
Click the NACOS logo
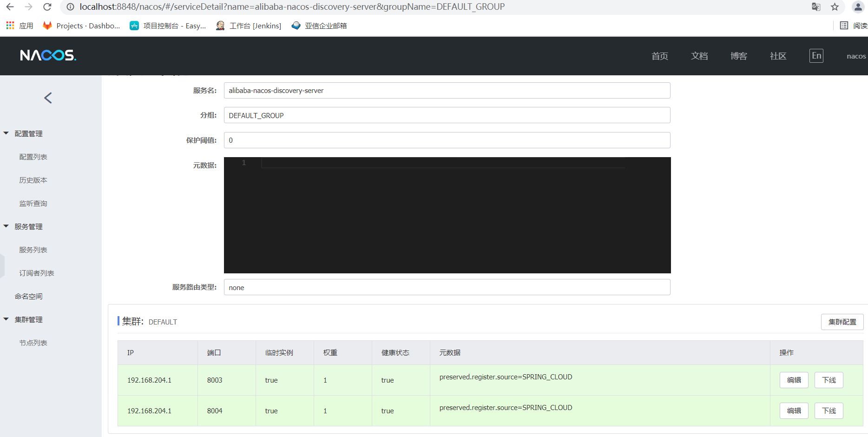48,55
